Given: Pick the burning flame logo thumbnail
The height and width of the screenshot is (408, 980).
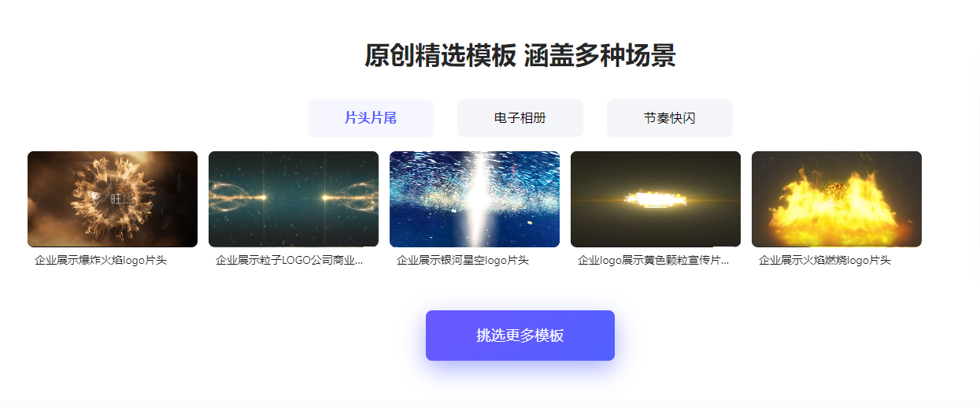Looking at the screenshot, I should point(837,199).
